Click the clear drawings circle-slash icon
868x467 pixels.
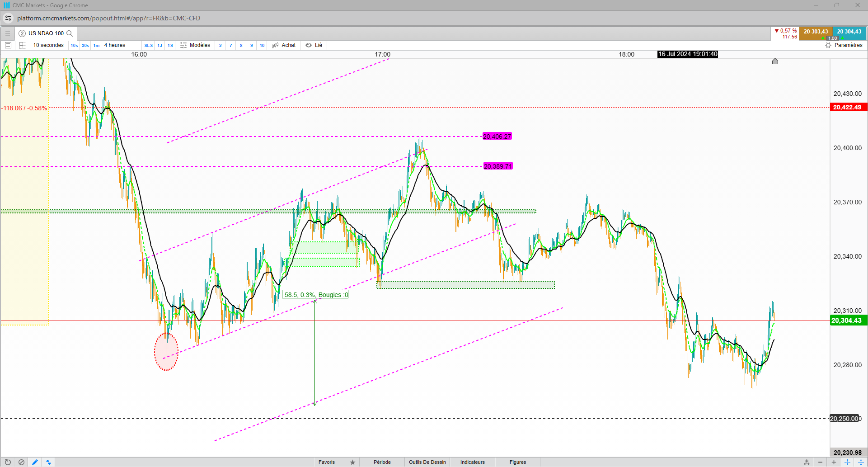point(21,462)
